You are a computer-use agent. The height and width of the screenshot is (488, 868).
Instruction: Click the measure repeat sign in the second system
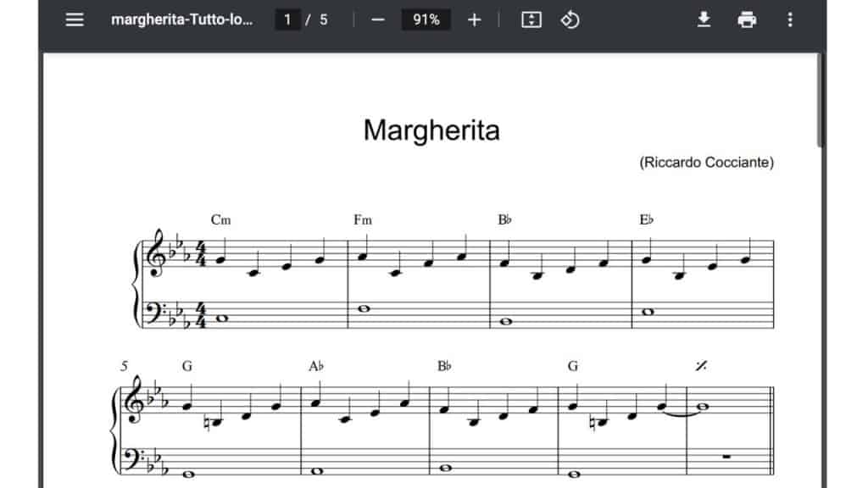coord(701,366)
